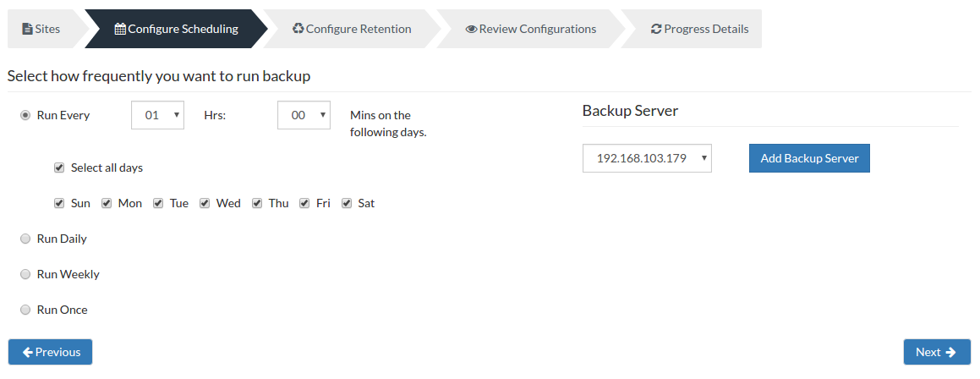The width and height of the screenshot is (980, 379).
Task: Click the eye icon in Review Configurations
Action: [x=471, y=29]
